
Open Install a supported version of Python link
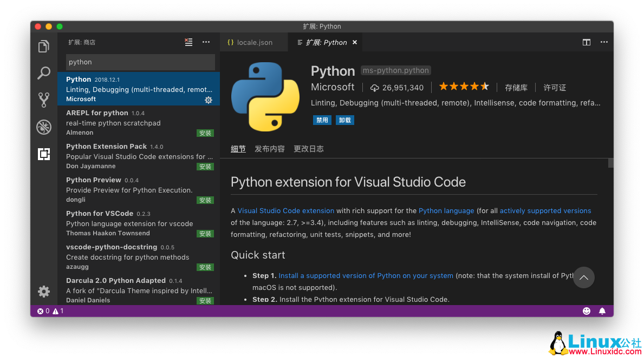(366, 276)
